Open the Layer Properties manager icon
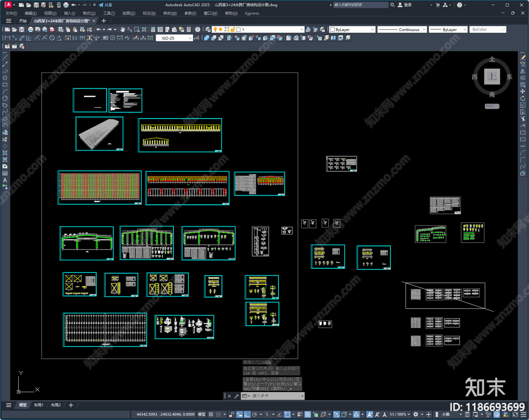Screen dimensions: 529x420 tap(208, 29)
